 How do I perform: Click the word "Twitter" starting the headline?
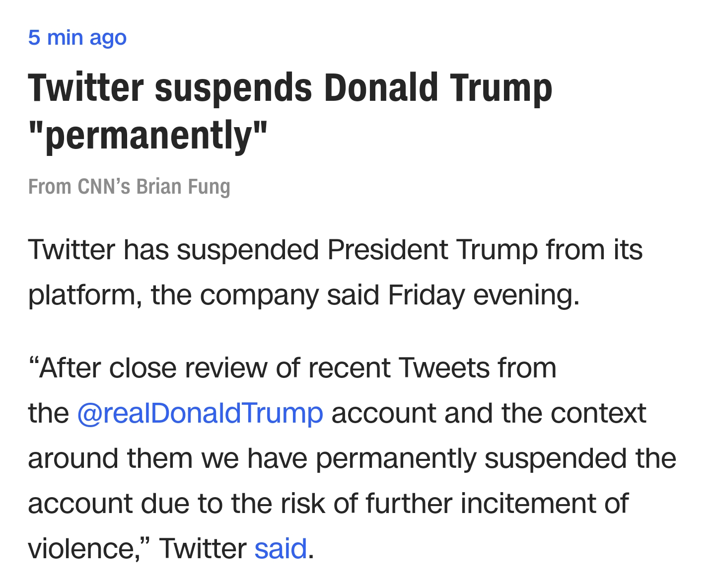click(x=85, y=88)
